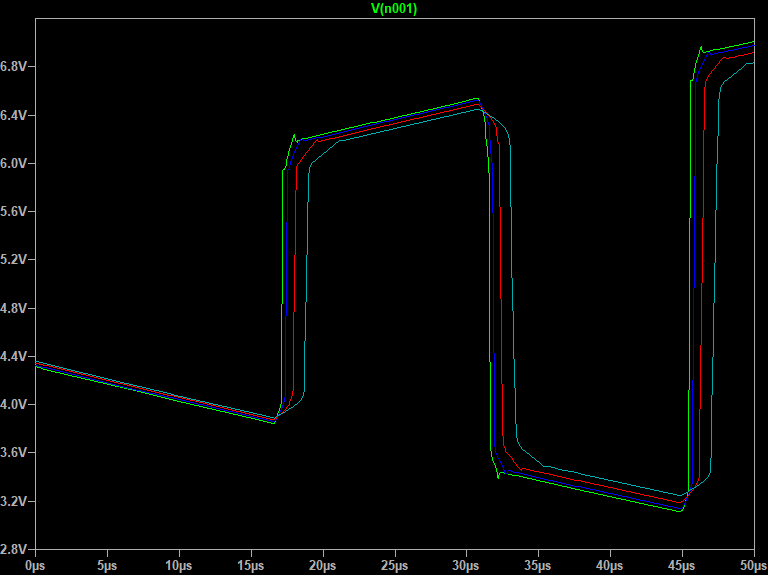Click the 30µs time axis label
This screenshot has height=575, width=768.
tap(466, 566)
